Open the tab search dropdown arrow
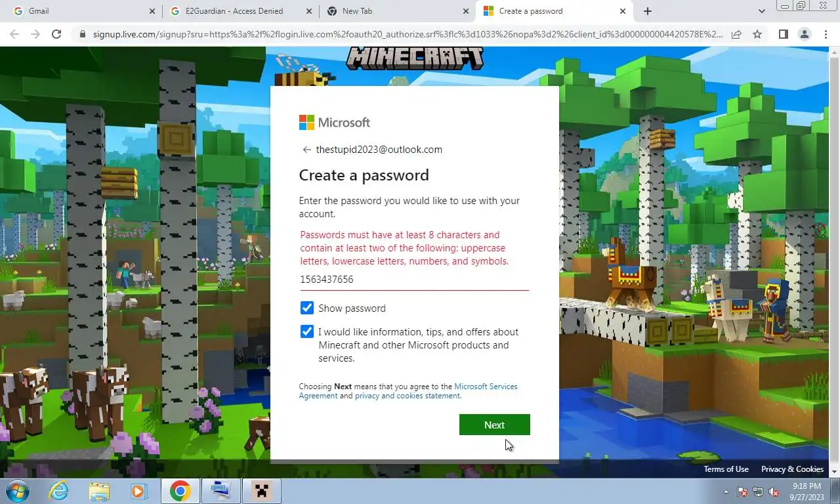The height and width of the screenshot is (504, 840). 761,11
